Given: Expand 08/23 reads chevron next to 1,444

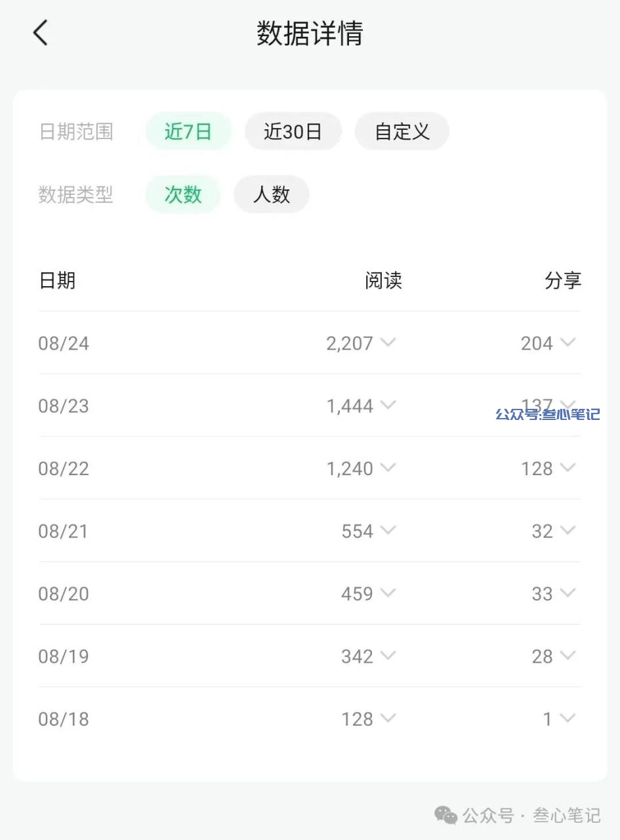Looking at the screenshot, I should pyautogui.click(x=388, y=405).
